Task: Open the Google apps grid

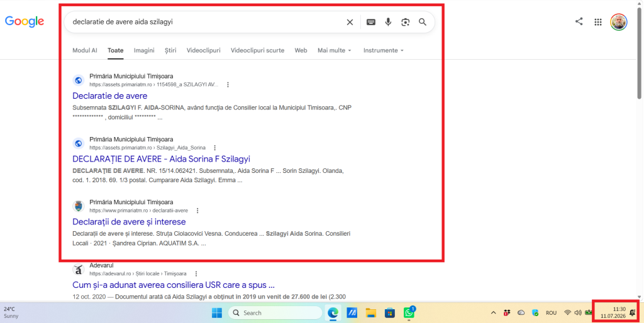Action: 598,22
